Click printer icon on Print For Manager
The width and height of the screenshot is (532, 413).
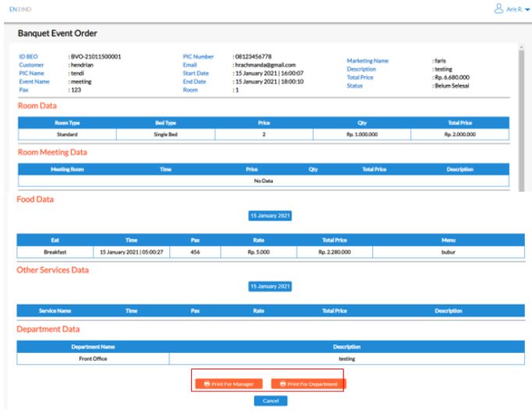pos(206,383)
